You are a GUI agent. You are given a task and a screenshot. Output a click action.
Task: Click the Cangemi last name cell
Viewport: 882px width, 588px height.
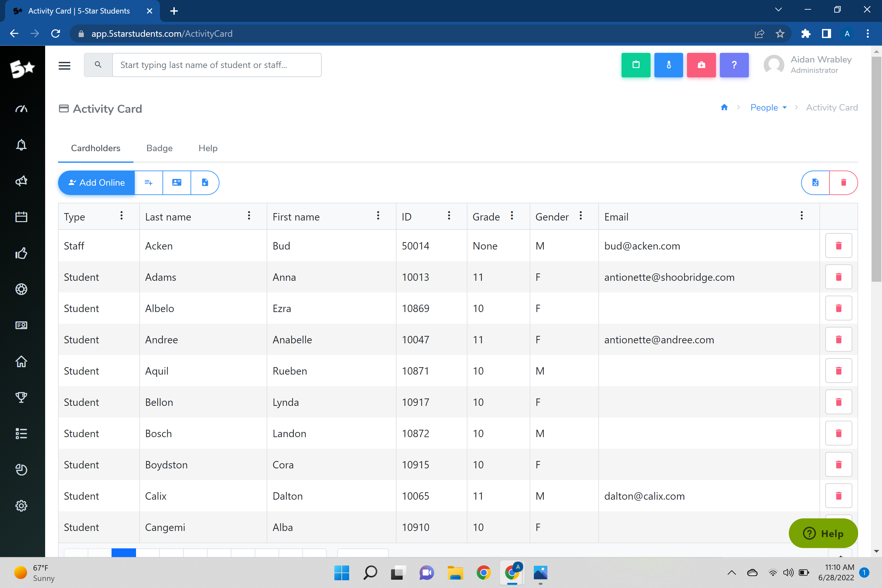coord(203,527)
